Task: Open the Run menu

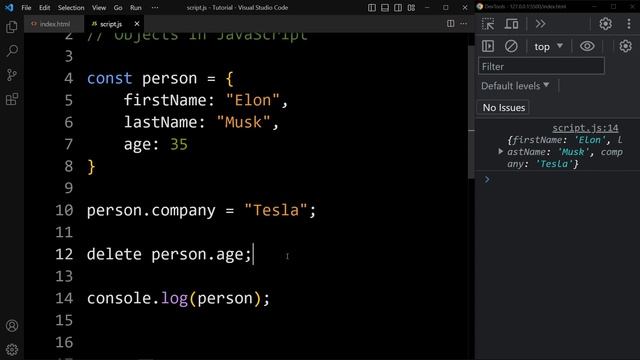Action: pos(136,8)
